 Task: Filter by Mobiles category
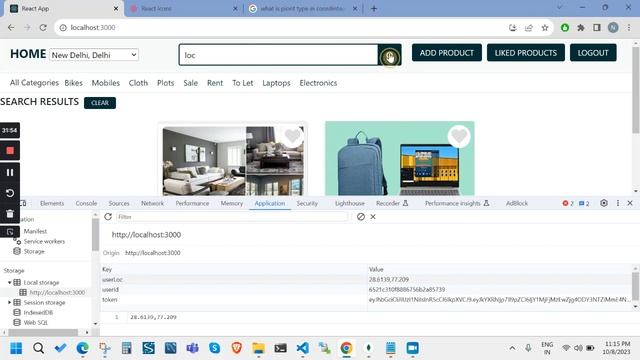(x=106, y=83)
